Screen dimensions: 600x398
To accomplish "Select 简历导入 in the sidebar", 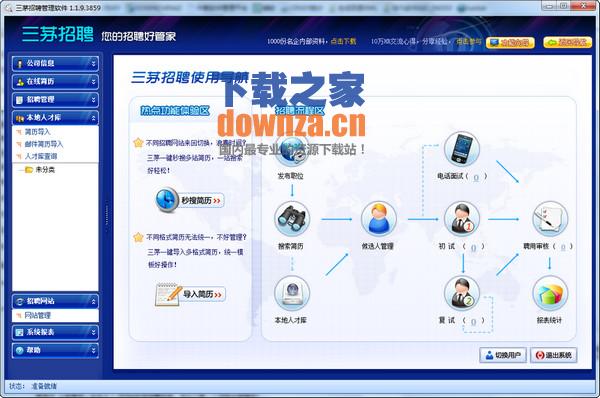I will (x=38, y=132).
